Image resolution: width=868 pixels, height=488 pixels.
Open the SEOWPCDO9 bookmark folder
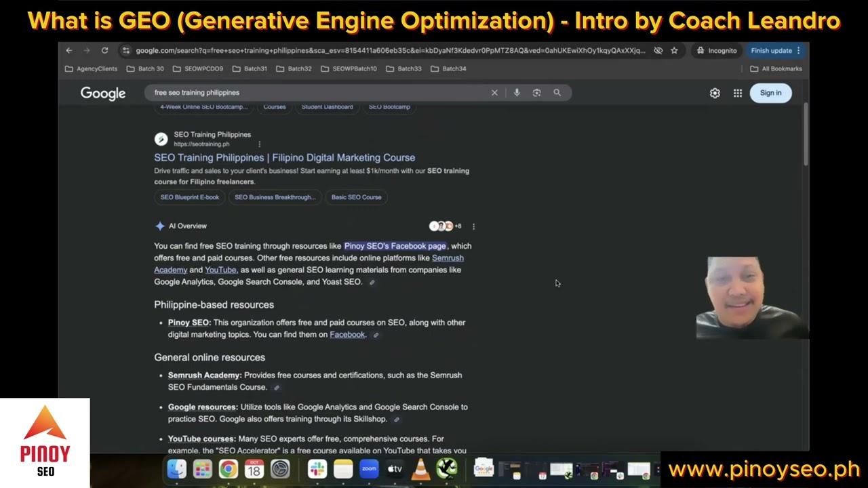pyautogui.click(x=198, y=68)
